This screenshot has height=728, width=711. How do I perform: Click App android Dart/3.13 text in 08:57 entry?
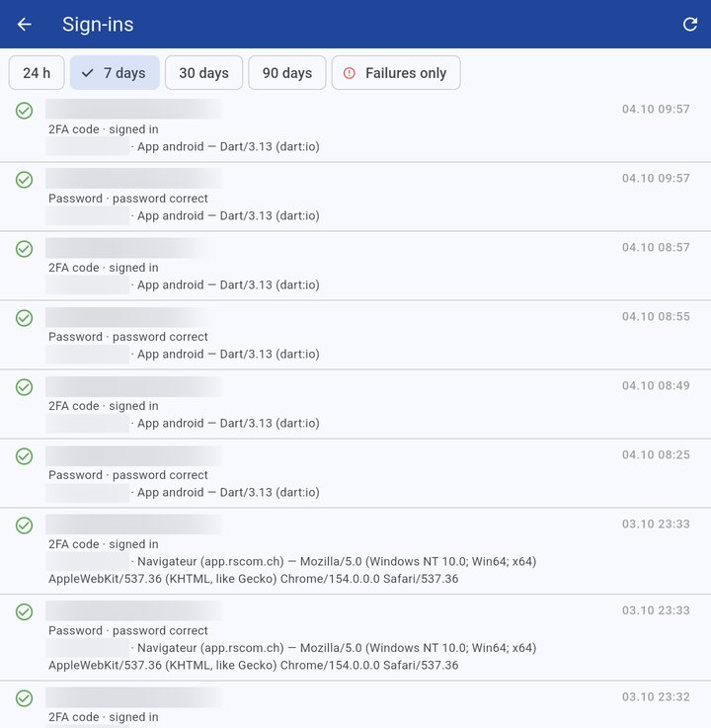228,284
